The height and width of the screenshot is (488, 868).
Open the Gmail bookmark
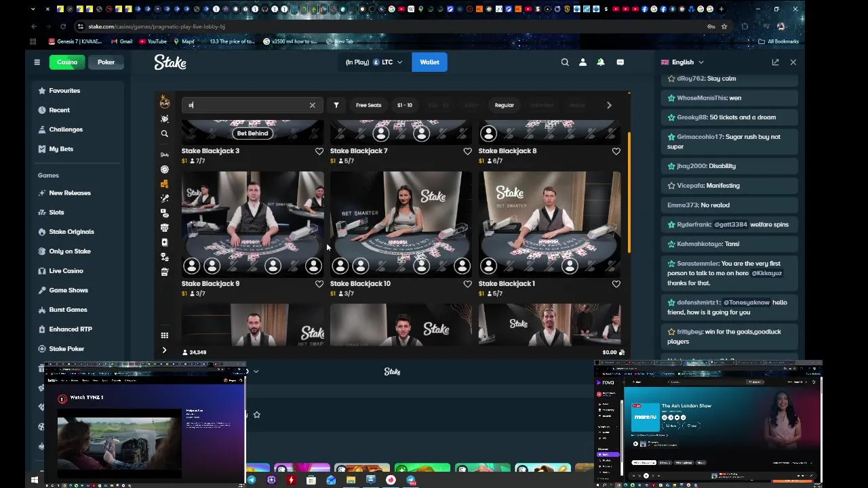121,41
